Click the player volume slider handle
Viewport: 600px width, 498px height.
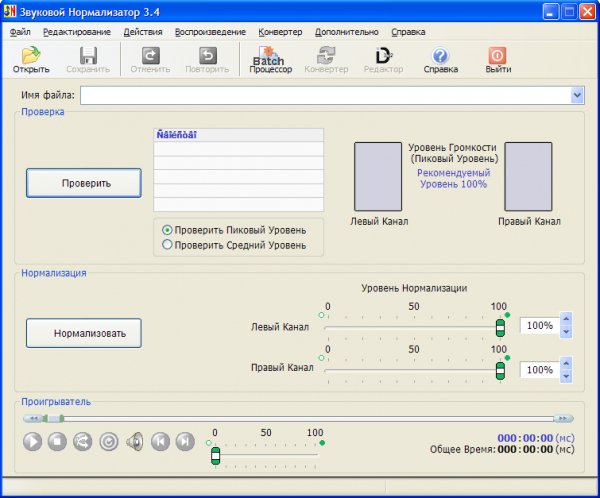pos(215,456)
